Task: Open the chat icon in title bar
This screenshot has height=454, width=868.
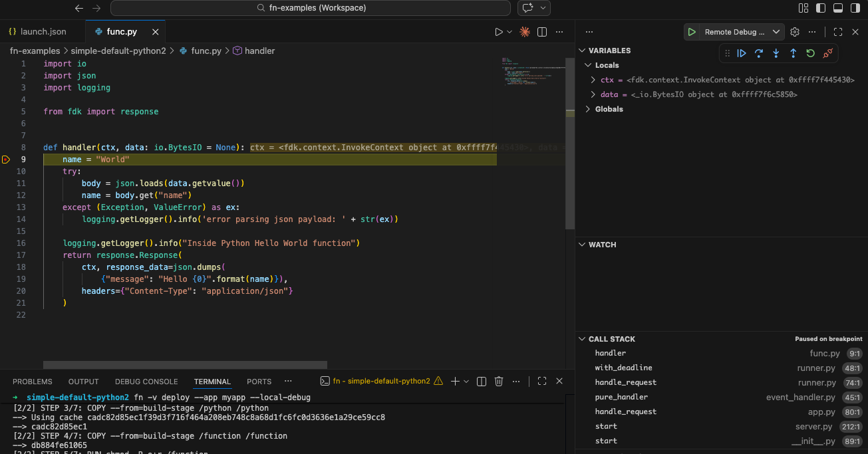Action: pyautogui.click(x=529, y=8)
